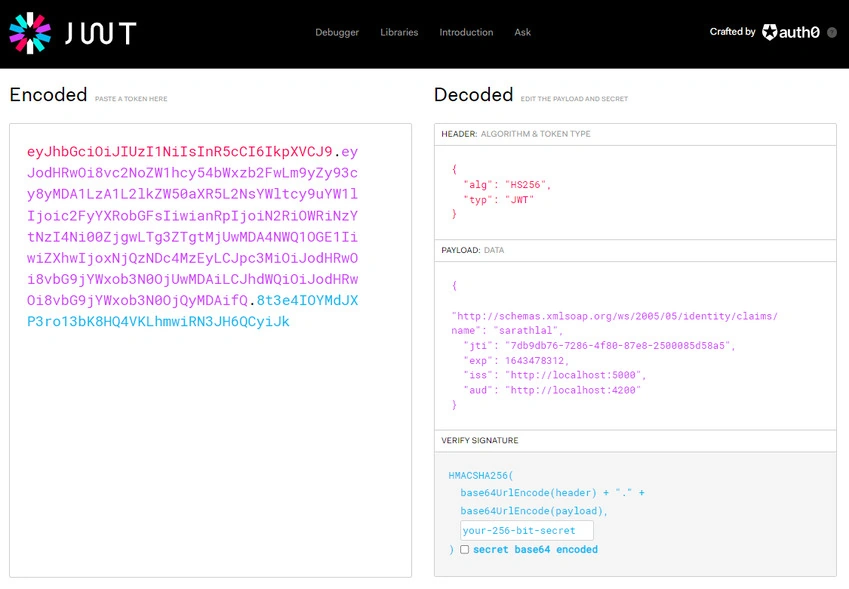Click the blue signature segment ending in JH6QCyiJk

pos(158,322)
